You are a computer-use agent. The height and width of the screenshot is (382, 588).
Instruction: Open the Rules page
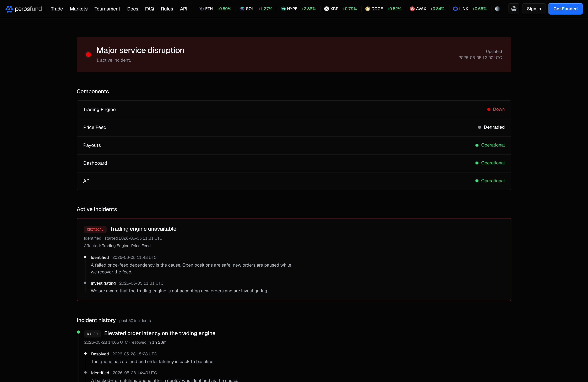click(167, 9)
